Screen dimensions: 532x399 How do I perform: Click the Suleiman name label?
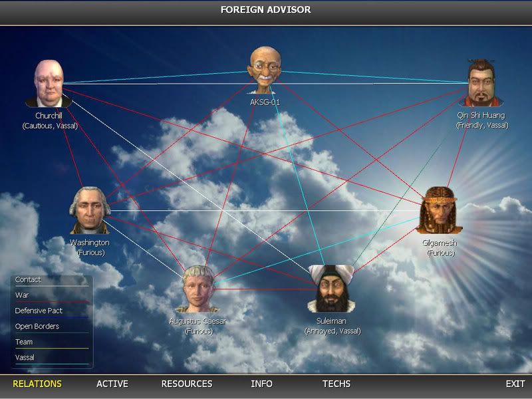331,321
